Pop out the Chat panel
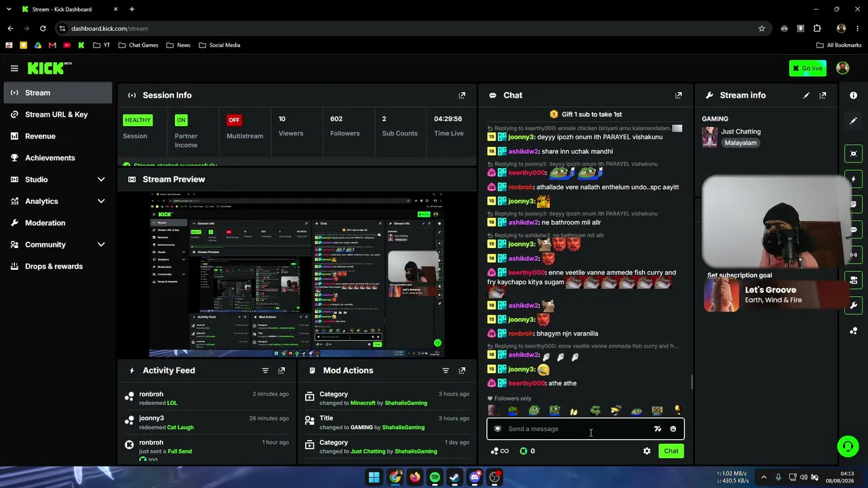 click(x=678, y=96)
